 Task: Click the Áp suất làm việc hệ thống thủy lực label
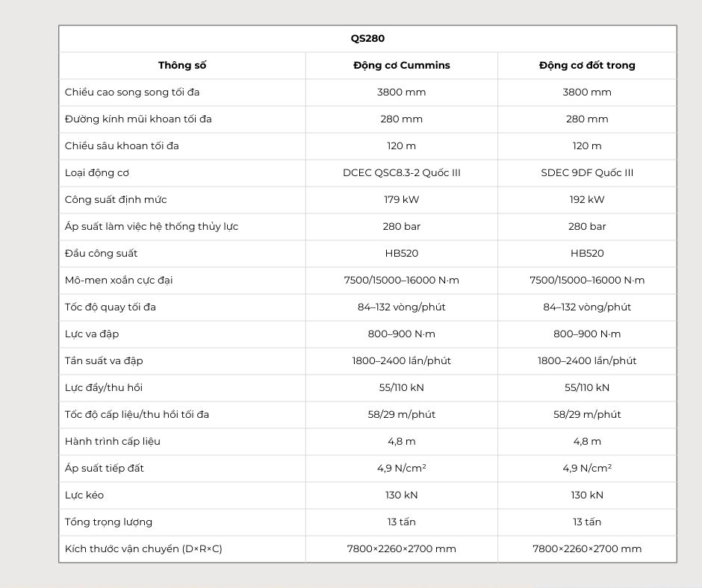coord(152,226)
